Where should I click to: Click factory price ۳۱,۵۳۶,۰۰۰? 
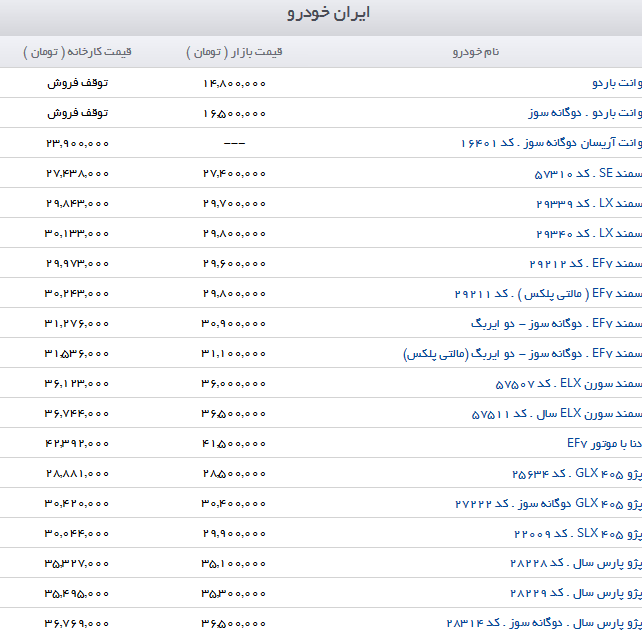coord(77,354)
